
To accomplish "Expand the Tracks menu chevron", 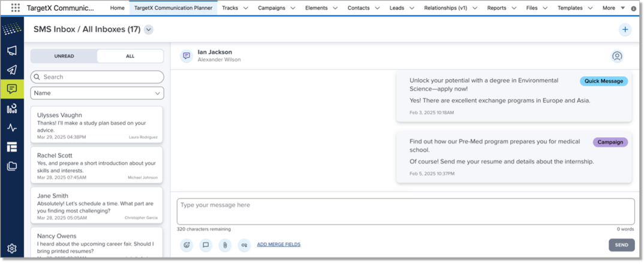I will pos(246,8).
